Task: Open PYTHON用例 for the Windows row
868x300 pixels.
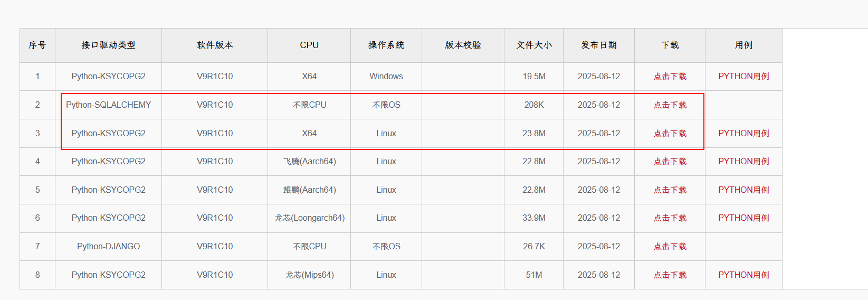Action: click(743, 77)
